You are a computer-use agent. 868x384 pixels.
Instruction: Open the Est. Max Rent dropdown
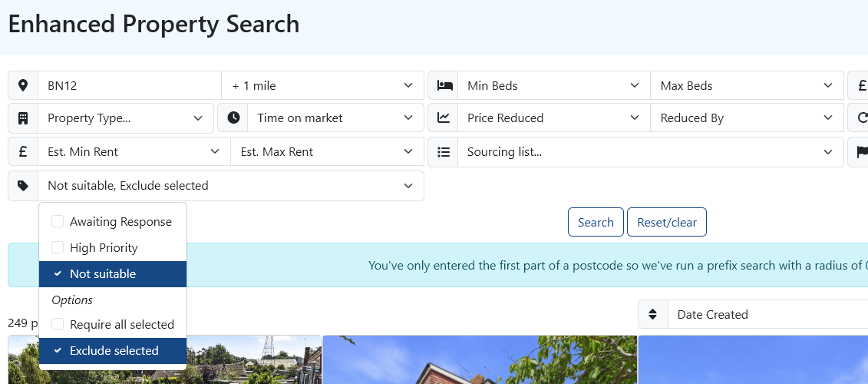pyautogui.click(x=327, y=151)
